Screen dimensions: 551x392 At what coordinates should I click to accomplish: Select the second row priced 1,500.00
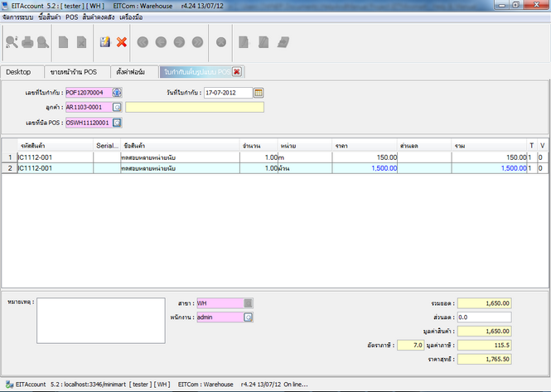249,168
